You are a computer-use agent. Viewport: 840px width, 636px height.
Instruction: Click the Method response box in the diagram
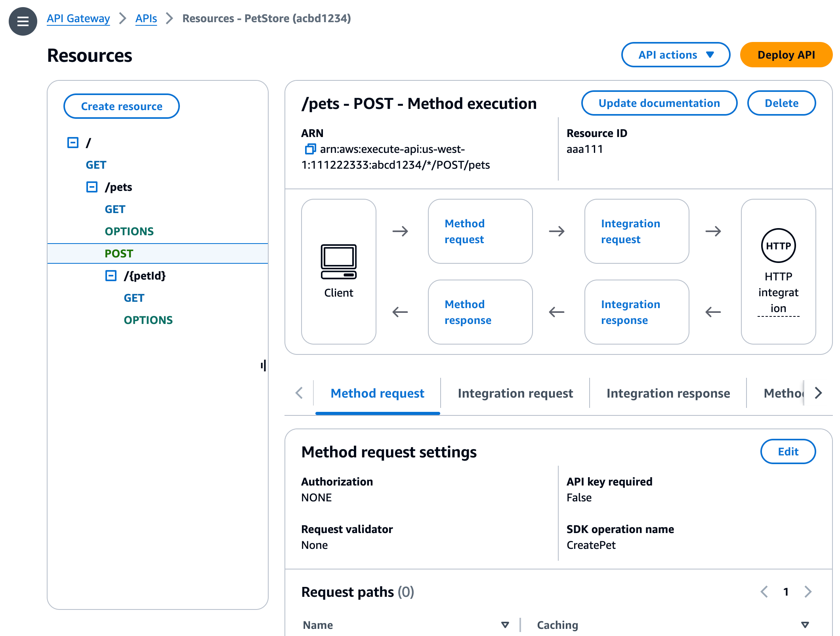[x=480, y=312]
